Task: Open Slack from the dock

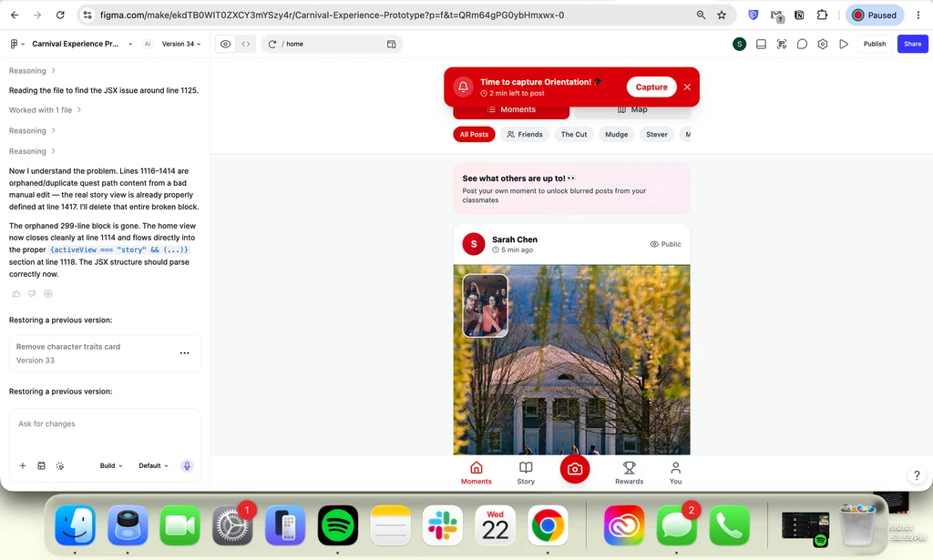Action: coord(443,525)
